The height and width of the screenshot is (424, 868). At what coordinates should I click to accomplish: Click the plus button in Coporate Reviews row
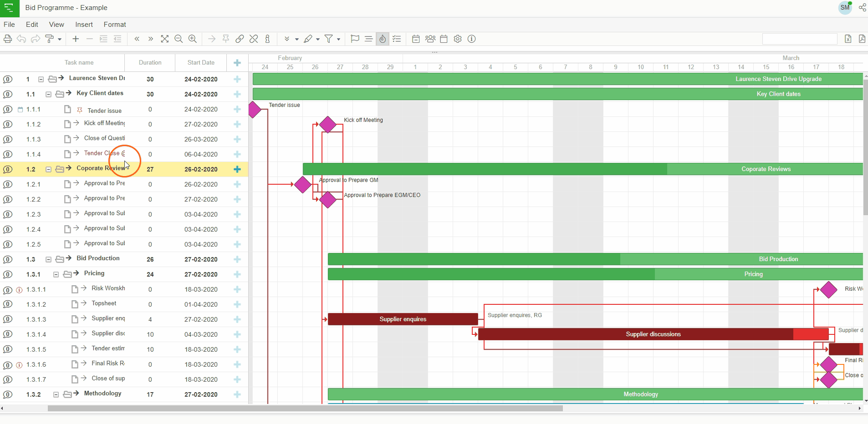237,169
